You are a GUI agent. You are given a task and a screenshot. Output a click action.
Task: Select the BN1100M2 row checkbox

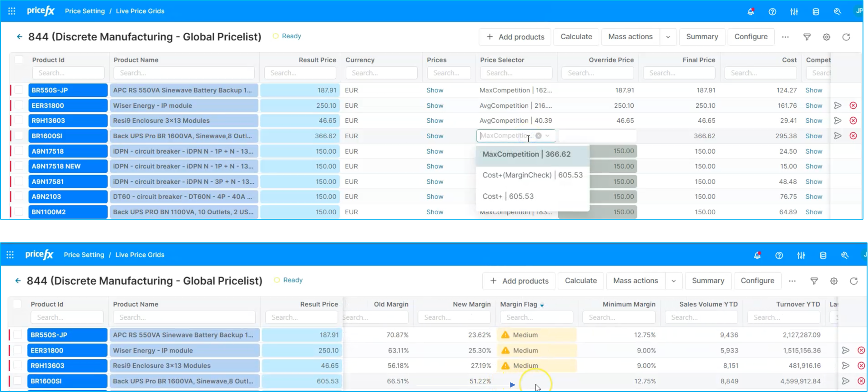[19, 211]
